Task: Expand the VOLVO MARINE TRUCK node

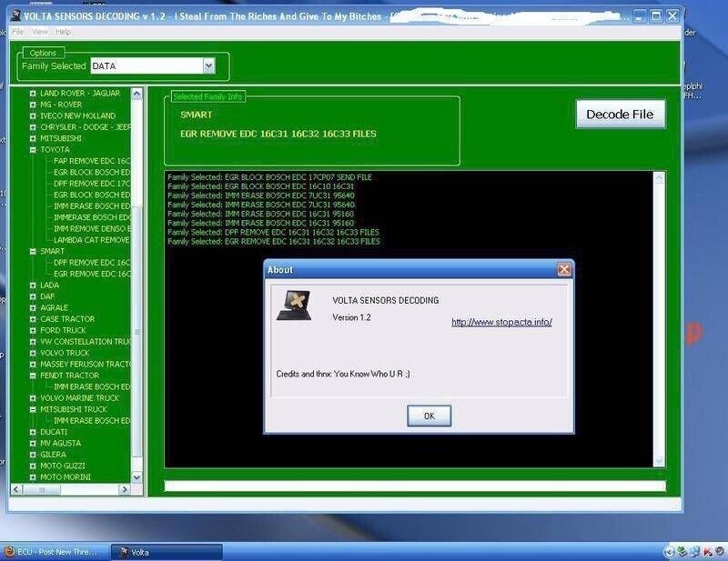Action: pyautogui.click(x=33, y=398)
